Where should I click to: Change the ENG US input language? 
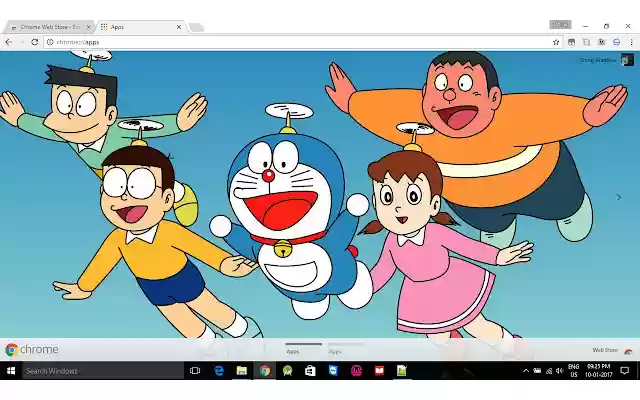[573, 371]
